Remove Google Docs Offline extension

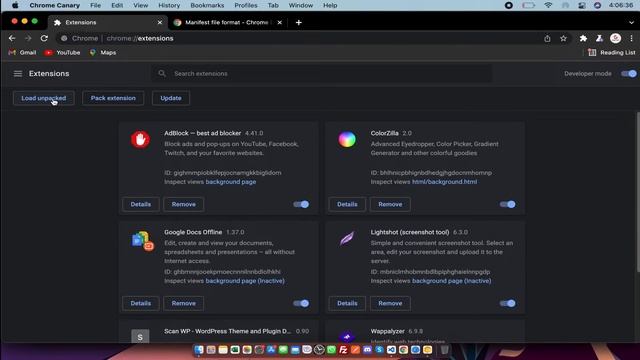tap(184, 303)
